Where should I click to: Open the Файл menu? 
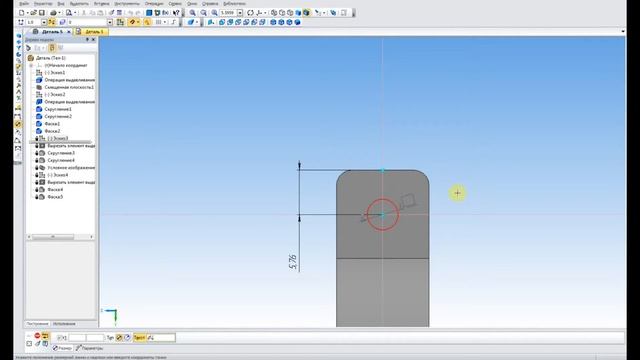[24, 3]
